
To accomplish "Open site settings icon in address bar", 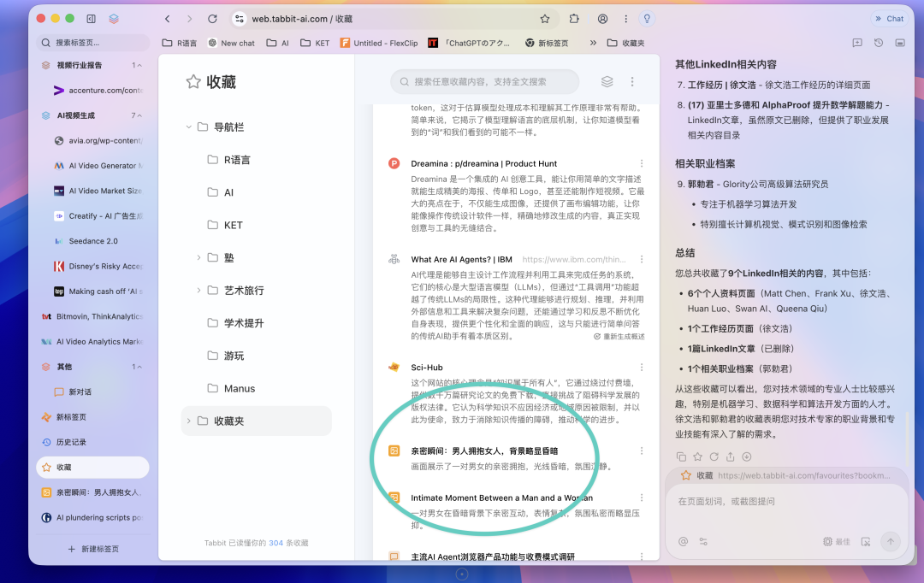I will pyautogui.click(x=240, y=19).
